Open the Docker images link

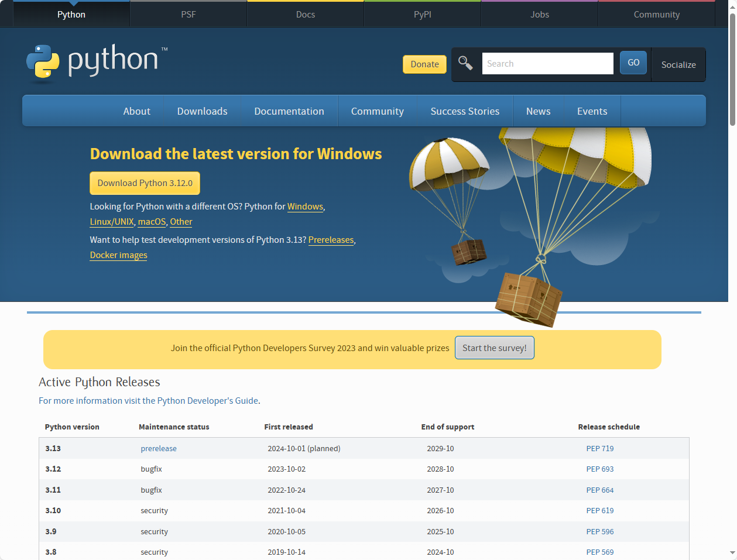pos(118,255)
